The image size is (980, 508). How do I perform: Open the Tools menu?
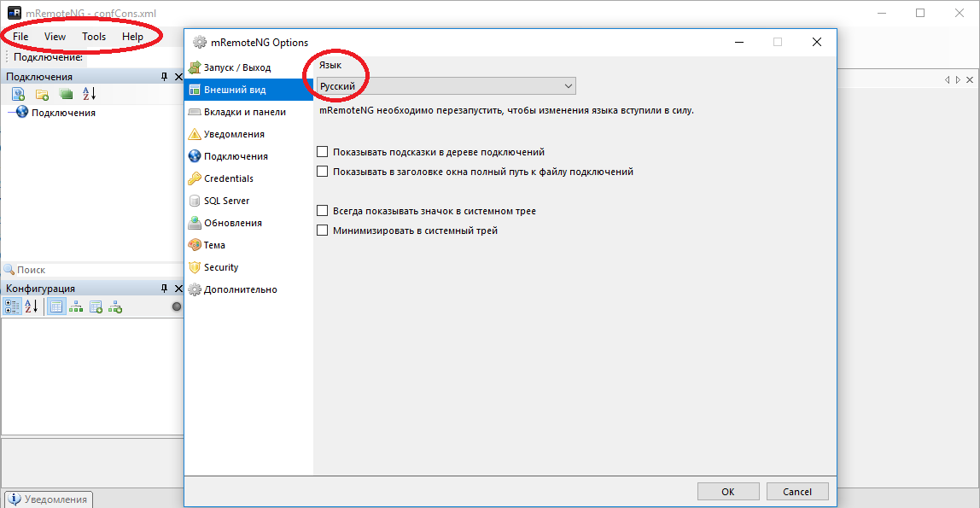point(94,36)
